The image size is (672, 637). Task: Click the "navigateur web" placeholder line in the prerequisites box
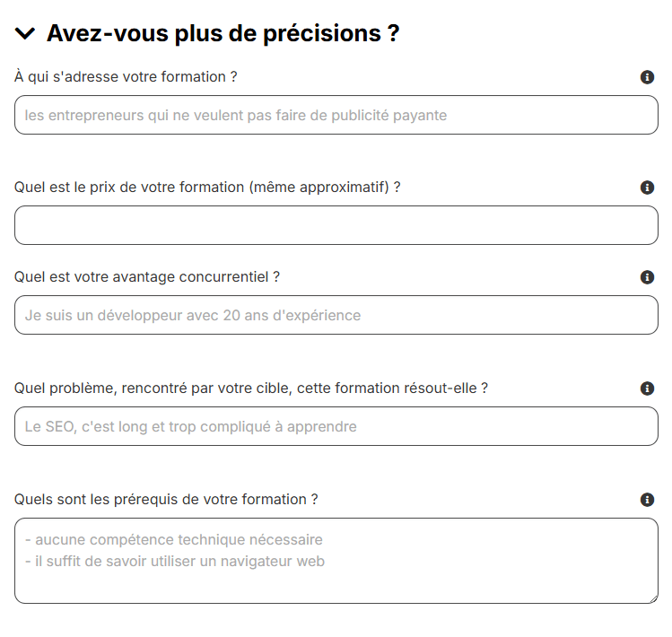point(175,562)
